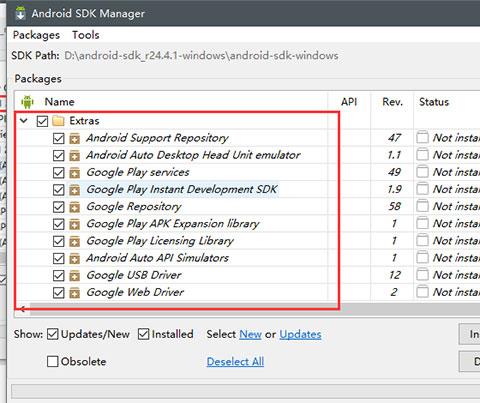Click the Android robot icon in Name header
The width and height of the screenshot is (480, 403).
27,102
